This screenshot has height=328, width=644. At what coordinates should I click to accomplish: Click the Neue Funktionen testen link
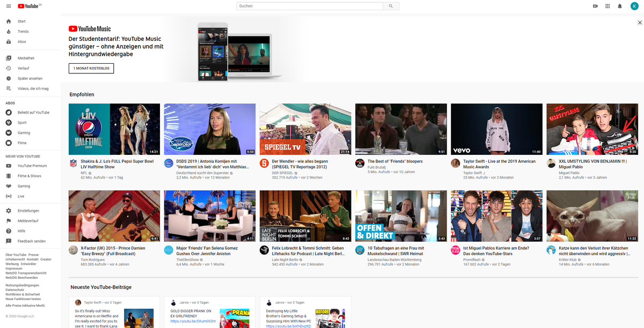click(23, 299)
